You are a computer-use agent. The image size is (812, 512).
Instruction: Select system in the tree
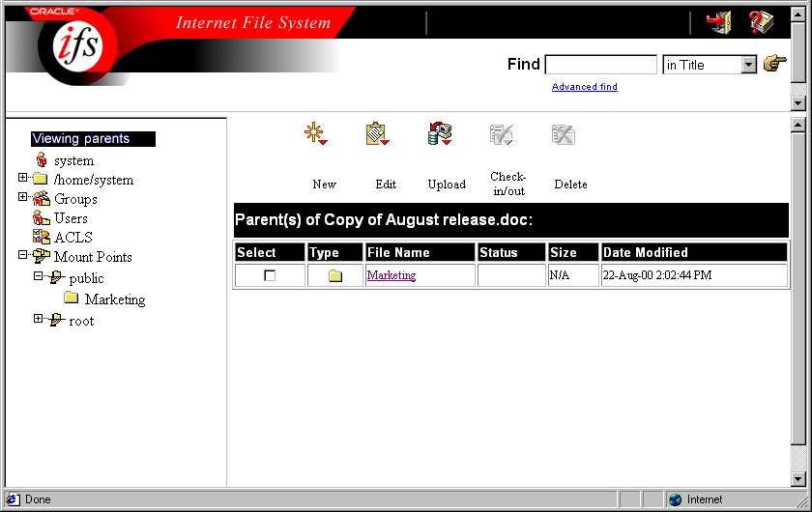click(x=74, y=160)
